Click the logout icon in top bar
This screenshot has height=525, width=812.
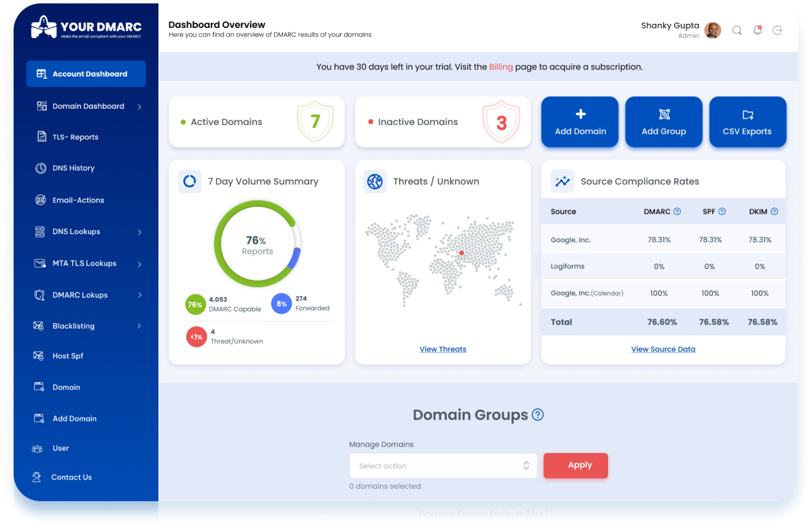coord(777,31)
